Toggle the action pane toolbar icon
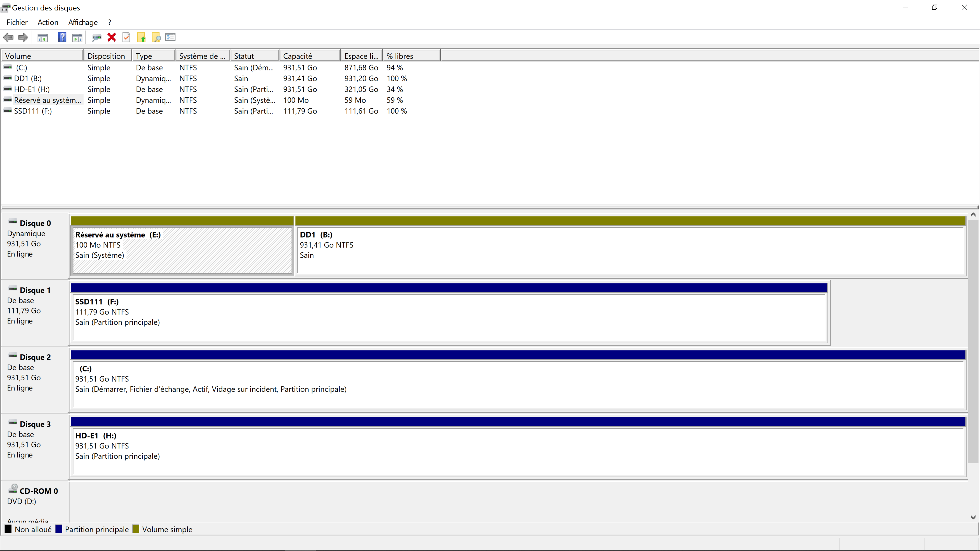Screen dimensions: 980x551 click(77, 37)
